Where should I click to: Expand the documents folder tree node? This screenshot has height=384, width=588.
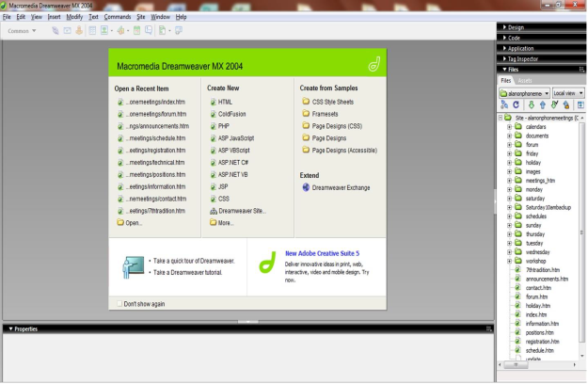509,136
